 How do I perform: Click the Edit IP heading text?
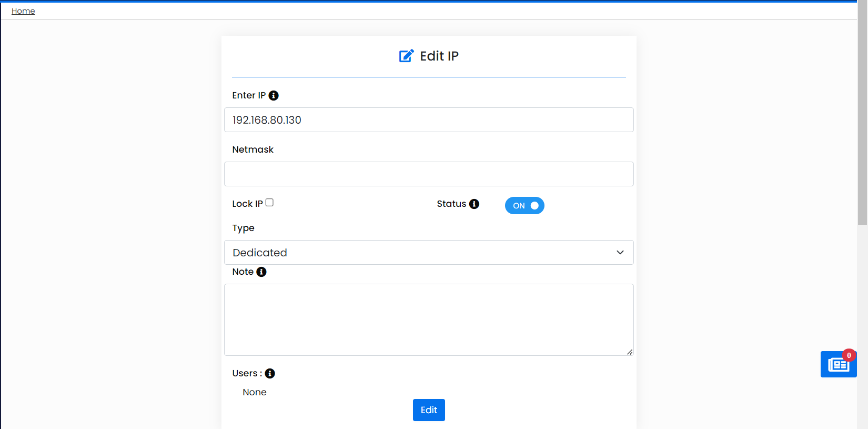(439, 56)
